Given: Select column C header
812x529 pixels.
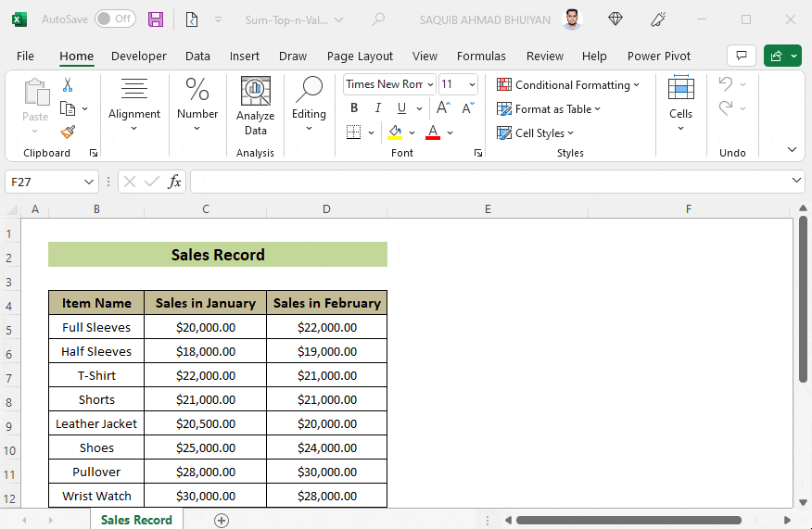Looking at the screenshot, I should (206, 209).
